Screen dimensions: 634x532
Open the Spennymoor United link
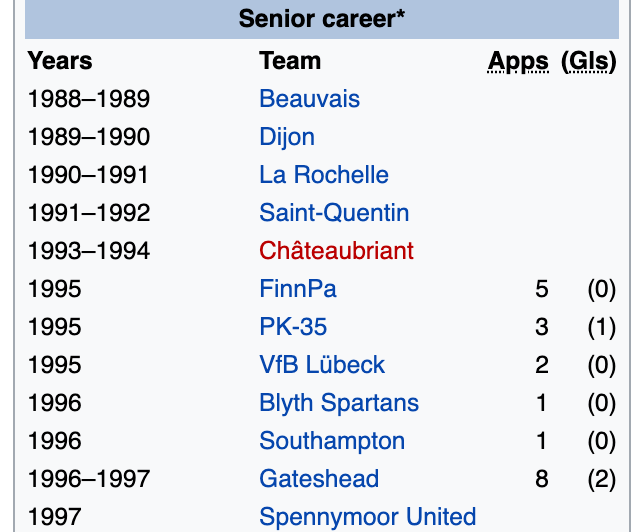click(367, 517)
